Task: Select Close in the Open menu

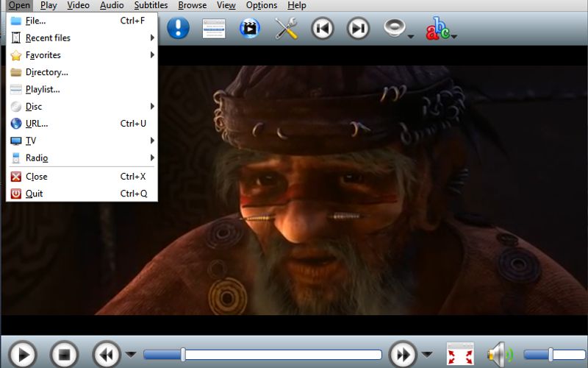Action: 82,176
